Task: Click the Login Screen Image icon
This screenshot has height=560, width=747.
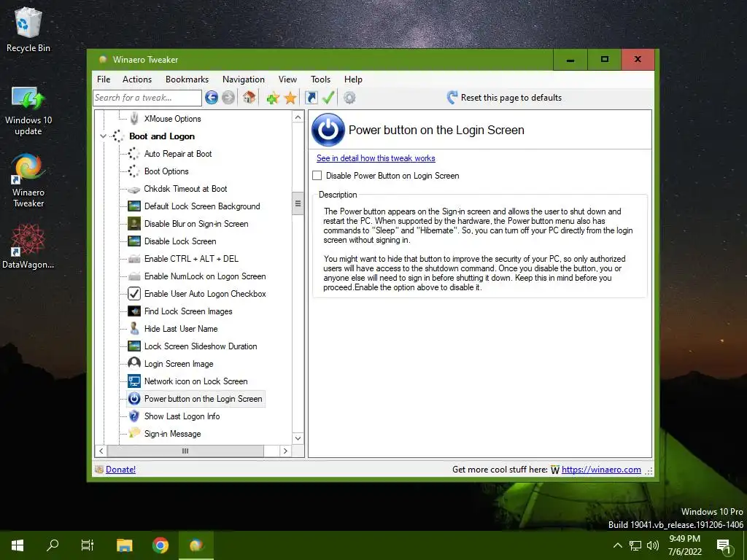Action: (x=134, y=363)
